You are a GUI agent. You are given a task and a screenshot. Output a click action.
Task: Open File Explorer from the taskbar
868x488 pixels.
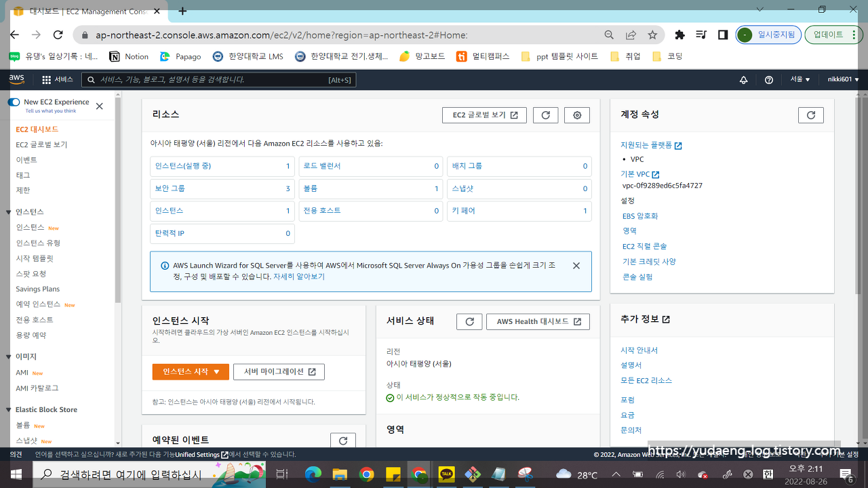340,474
